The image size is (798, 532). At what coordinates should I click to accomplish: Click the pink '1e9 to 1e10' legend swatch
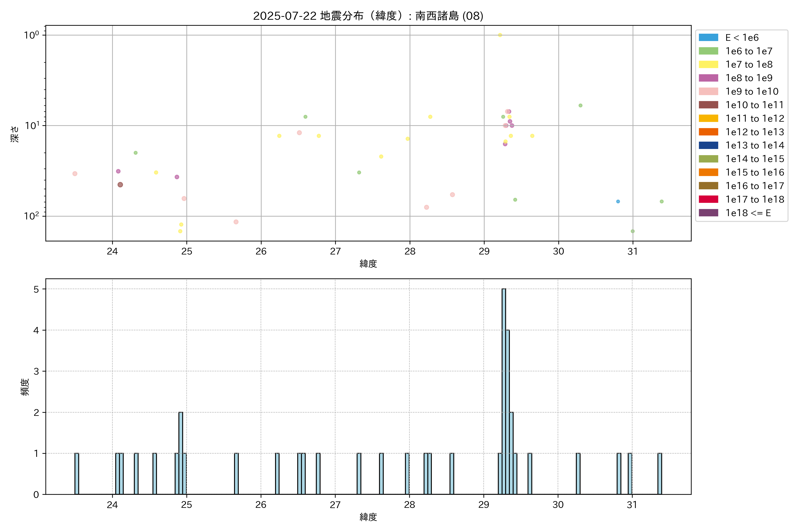pos(708,92)
